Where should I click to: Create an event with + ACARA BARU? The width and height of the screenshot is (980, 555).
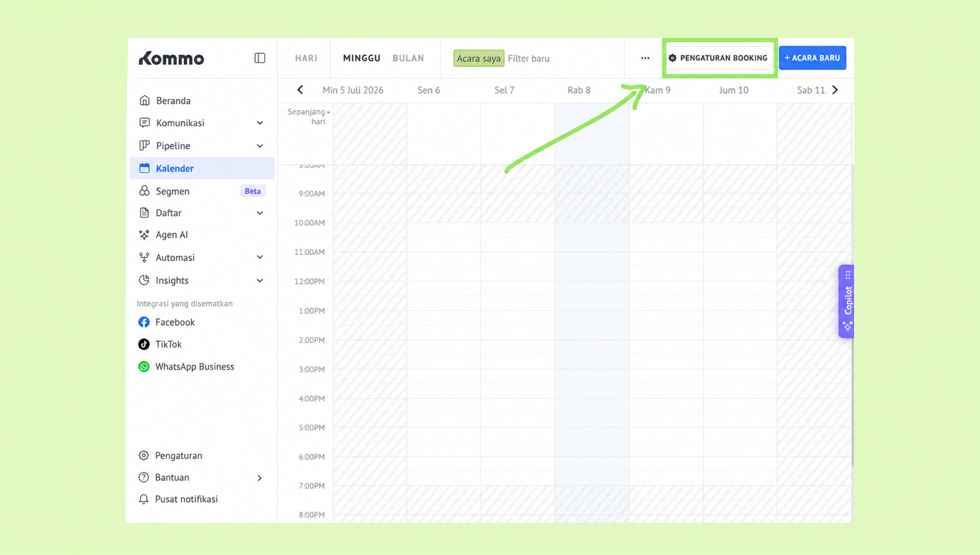pos(812,58)
